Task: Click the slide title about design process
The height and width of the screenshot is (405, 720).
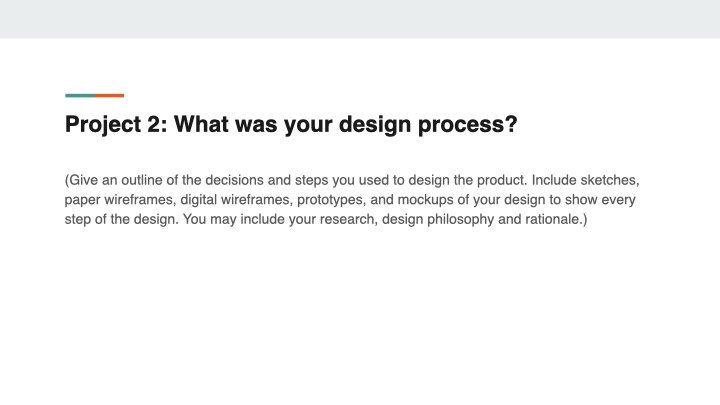Action: point(291,126)
